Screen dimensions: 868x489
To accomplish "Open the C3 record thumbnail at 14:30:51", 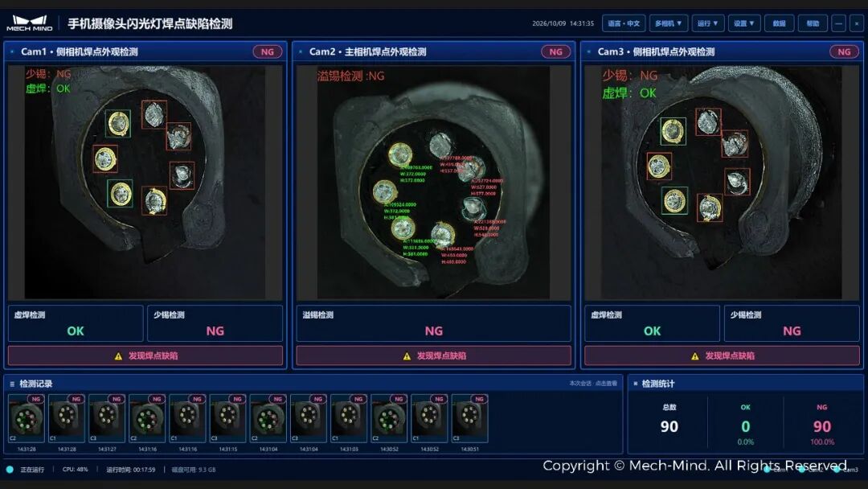I will tap(470, 419).
